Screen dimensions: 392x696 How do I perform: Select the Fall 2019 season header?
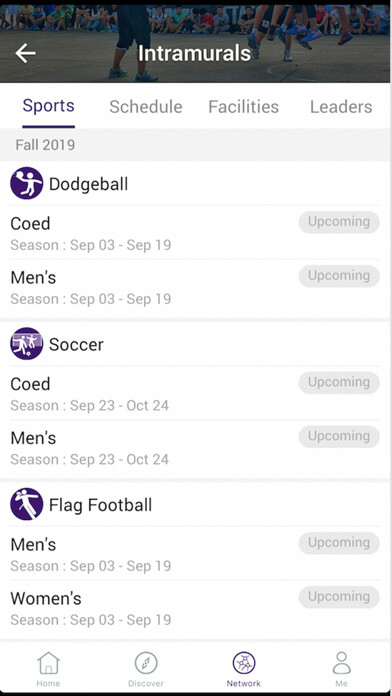(x=195, y=145)
